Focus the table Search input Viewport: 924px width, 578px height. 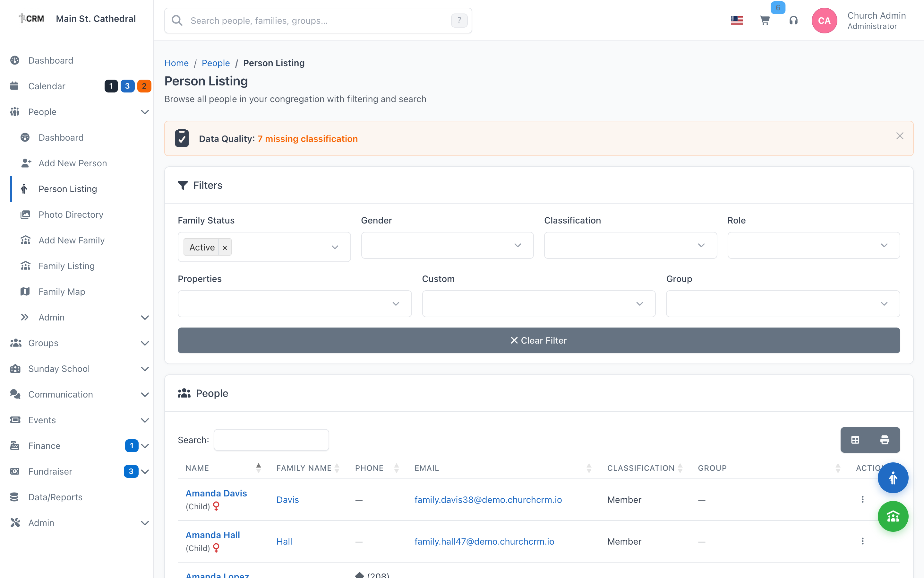[x=271, y=440]
